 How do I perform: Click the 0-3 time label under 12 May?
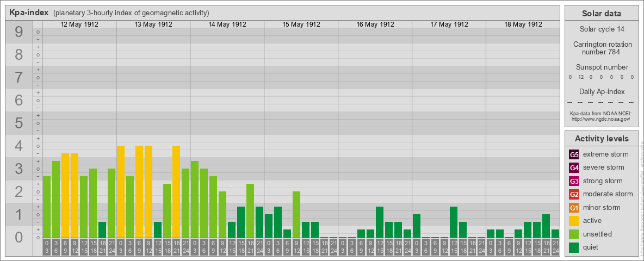pyautogui.click(x=47, y=247)
